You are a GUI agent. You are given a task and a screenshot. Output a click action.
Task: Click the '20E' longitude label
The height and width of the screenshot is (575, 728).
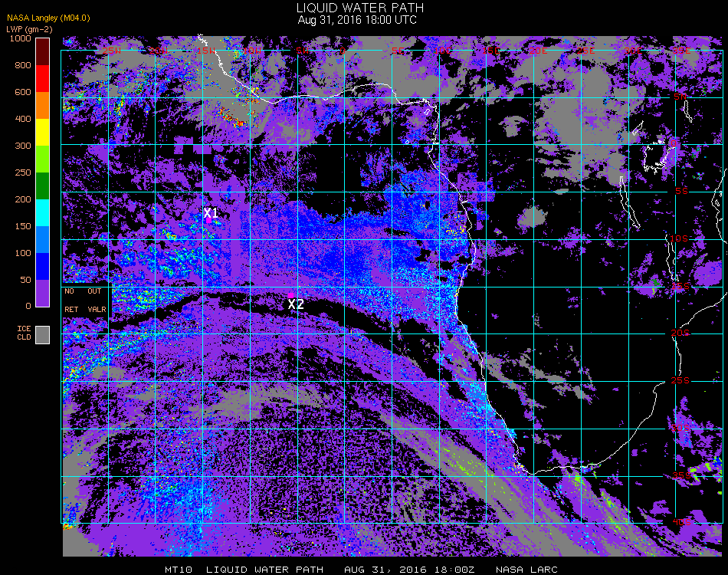point(538,51)
